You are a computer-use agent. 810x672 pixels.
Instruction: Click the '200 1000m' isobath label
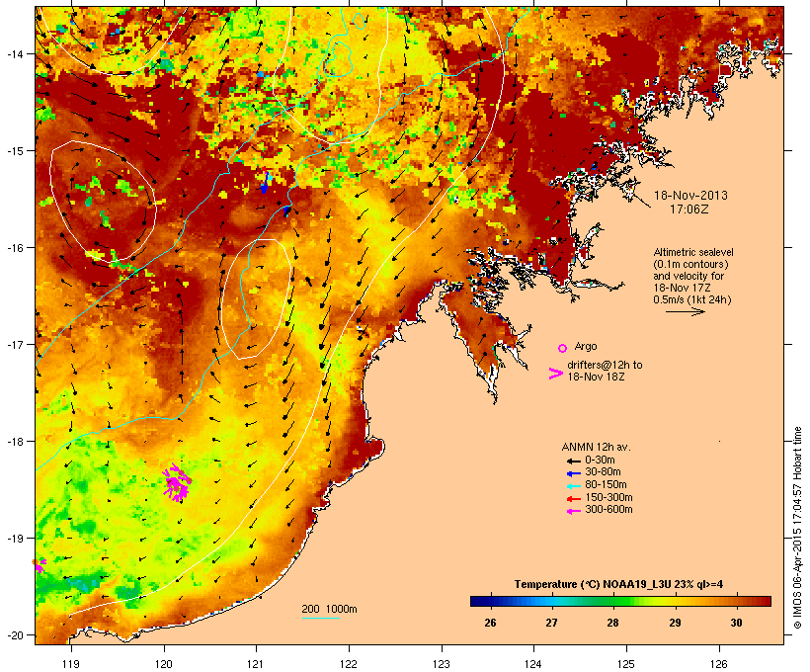pyautogui.click(x=329, y=609)
